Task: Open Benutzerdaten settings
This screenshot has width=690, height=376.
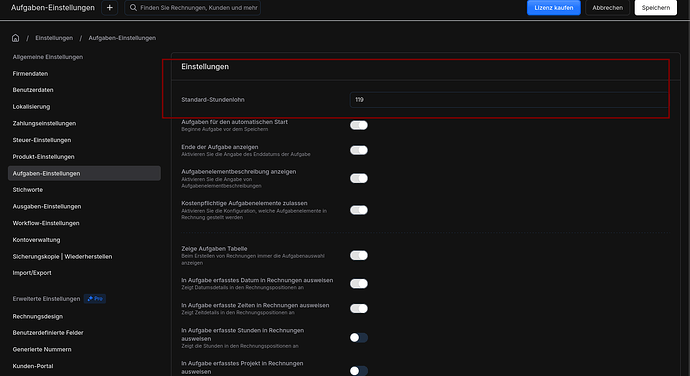Action: [x=33, y=90]
